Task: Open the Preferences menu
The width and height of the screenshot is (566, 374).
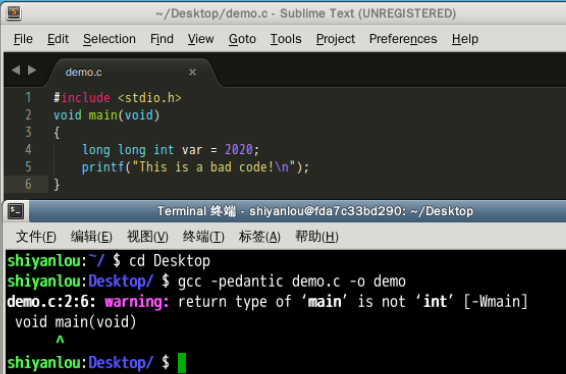Action: (x=403, y=39)
